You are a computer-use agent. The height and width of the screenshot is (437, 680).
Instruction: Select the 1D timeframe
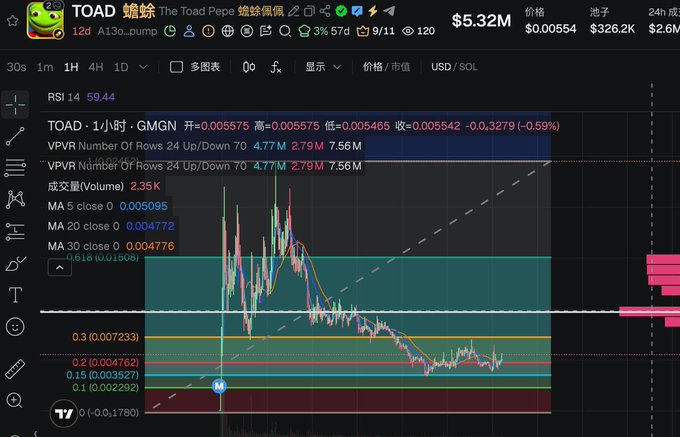point(121,67)
